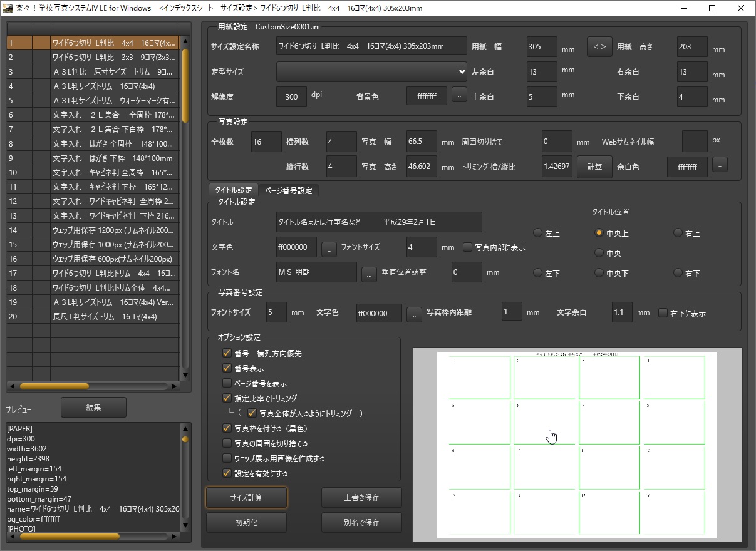Viewport: 756px width, 551px height.
Task: Click the 写真枠内距離 input field
Action: click(512, 312)
